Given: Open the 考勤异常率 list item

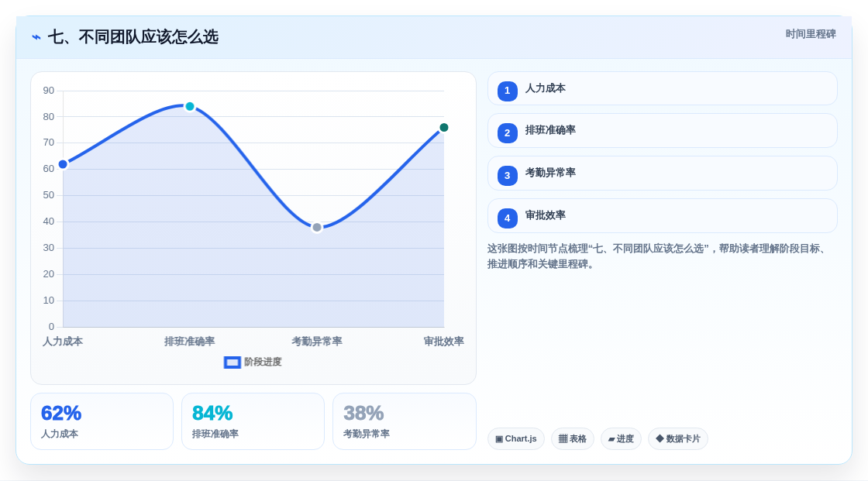Looking at the screenshot, I should click(662, 174).
